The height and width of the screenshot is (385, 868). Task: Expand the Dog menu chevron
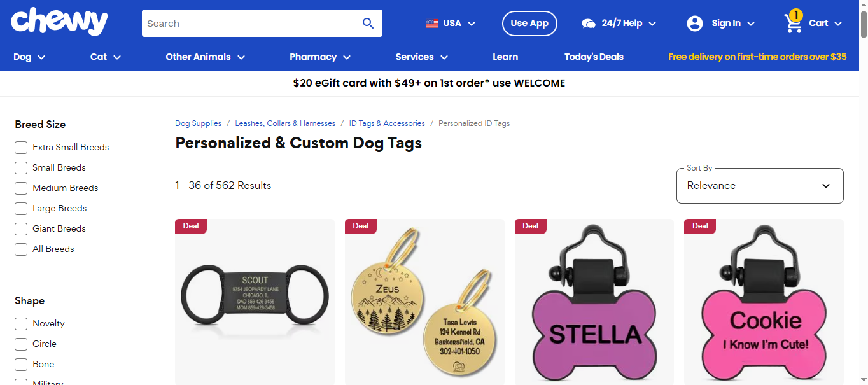[41, 57]
